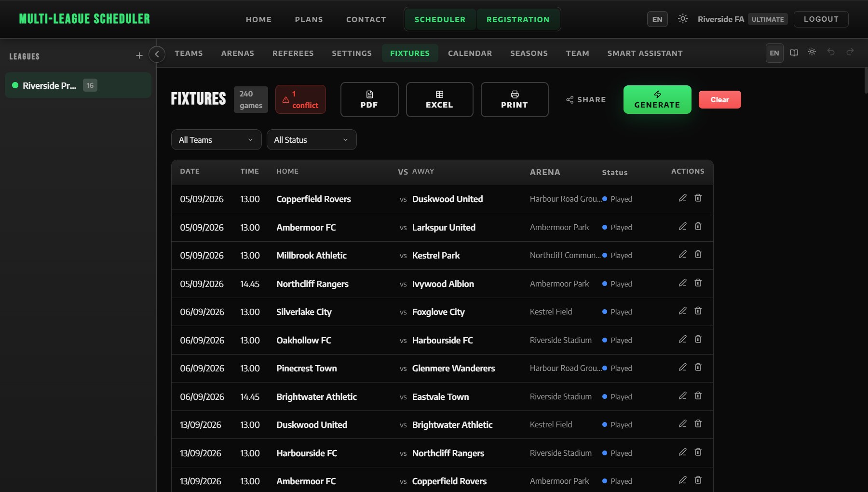Open the Referees tab
Viewport: 868px width, 492px height.
pyautogui.click(x=293, y=53)
